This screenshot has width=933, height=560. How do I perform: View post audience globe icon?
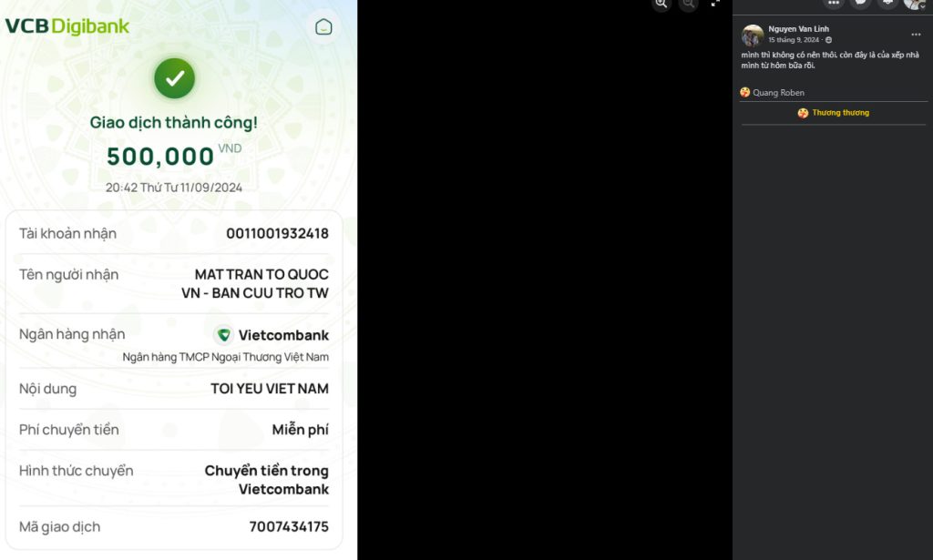[828, 40]
